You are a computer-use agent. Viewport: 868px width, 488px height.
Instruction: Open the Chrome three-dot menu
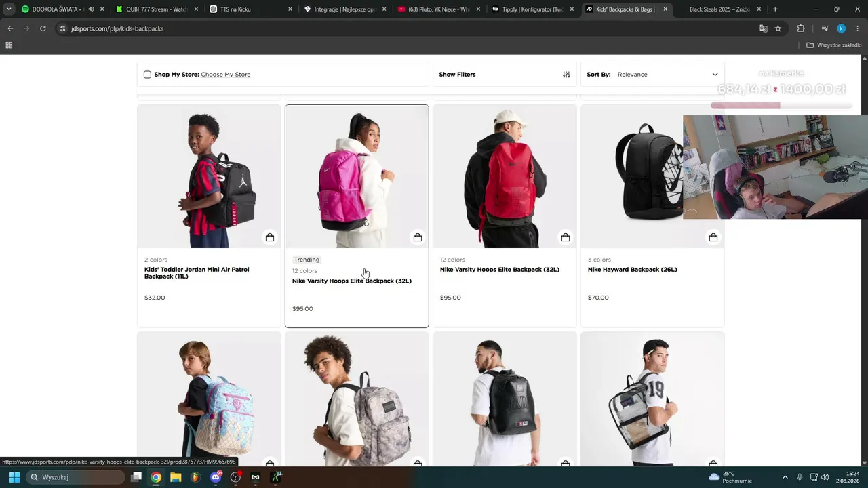click(x=858, y=28)
